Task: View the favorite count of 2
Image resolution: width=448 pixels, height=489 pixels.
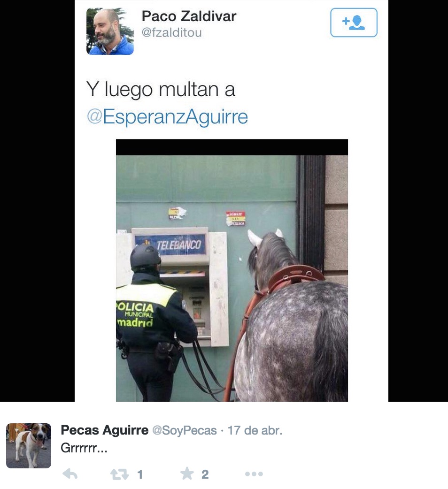Action: pos(205,474)
